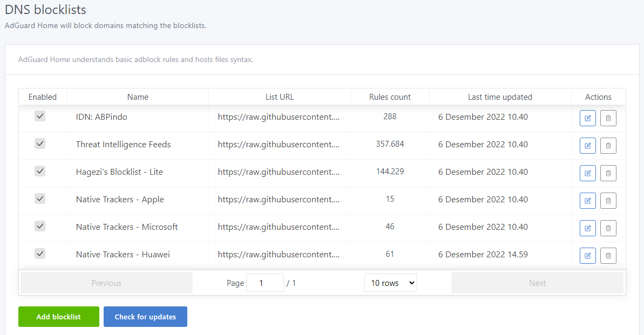Edit the IDN: ABPindo blocklist
Screen dimensions: 644x335
point(587,118)
